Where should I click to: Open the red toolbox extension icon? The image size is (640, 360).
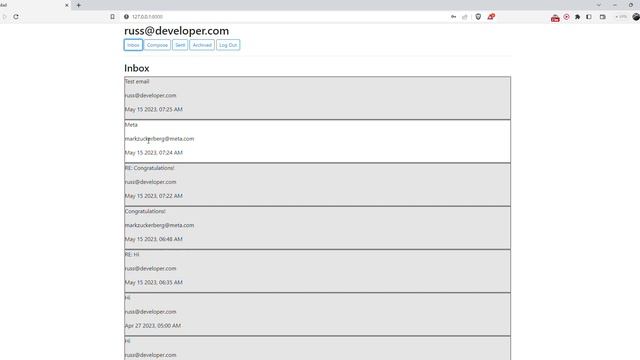point(555,18)
